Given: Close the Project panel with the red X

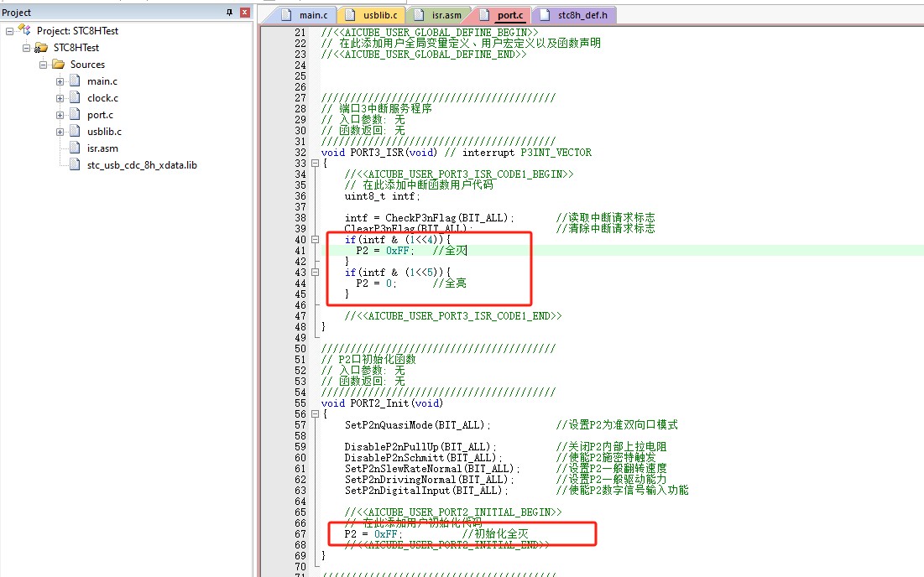Looking at the screenshot, I should 244,13.
